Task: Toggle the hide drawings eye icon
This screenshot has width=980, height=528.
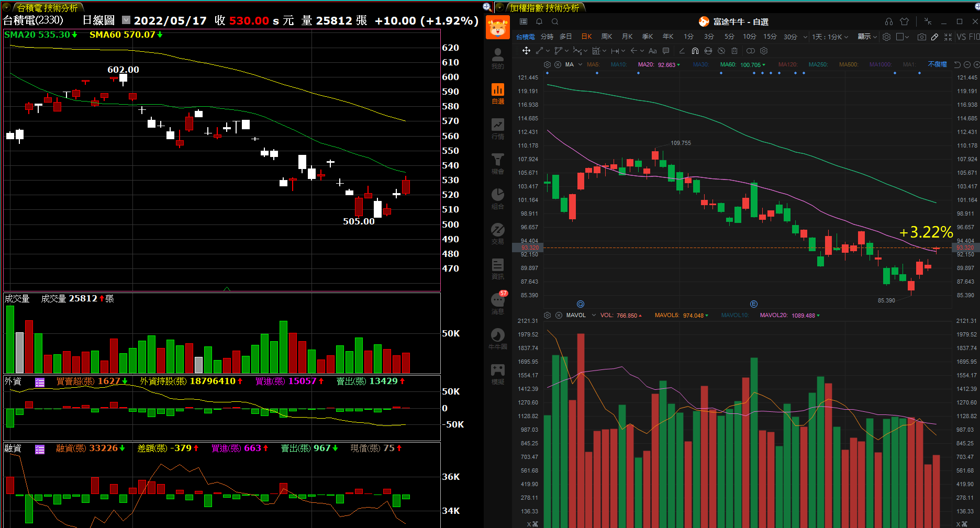Action: 721,51
